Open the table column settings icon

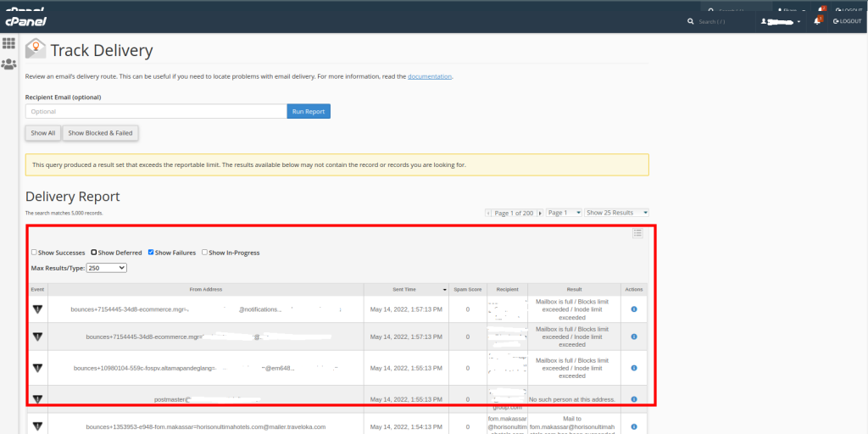637,233
